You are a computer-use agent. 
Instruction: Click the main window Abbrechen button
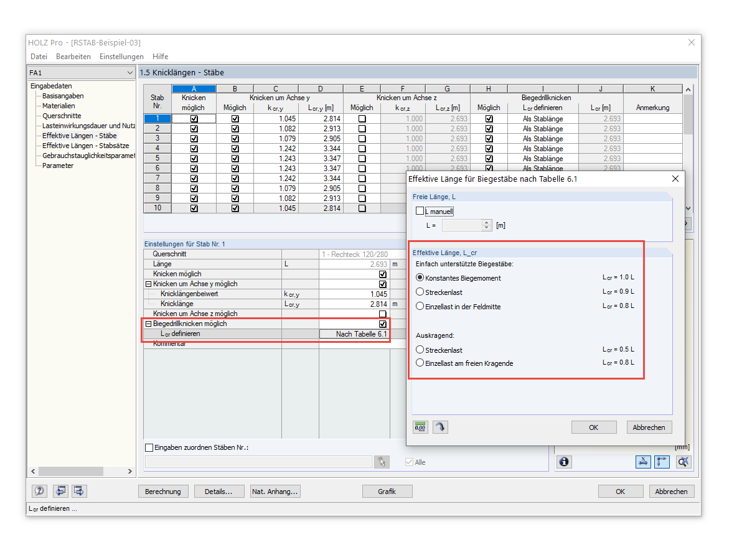click(672, 492)
